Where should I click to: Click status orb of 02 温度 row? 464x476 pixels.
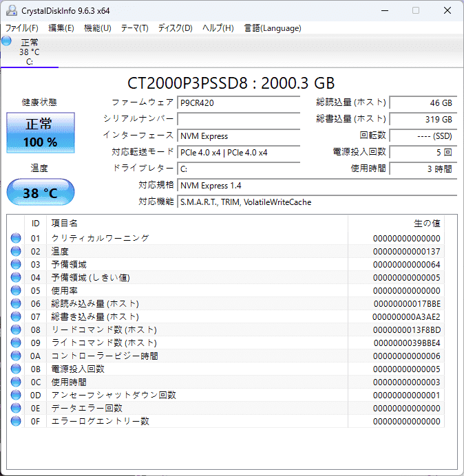pyautogui.click(x=16, y=251)
